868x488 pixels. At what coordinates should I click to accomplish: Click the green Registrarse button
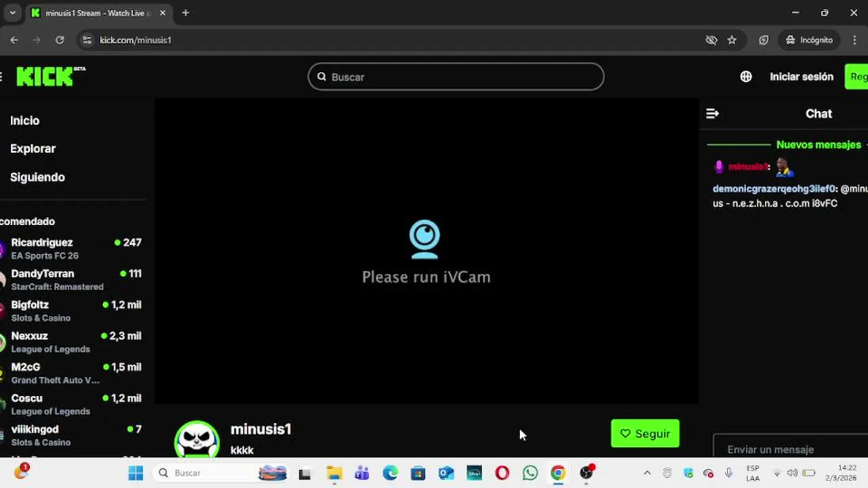[856, 77]
